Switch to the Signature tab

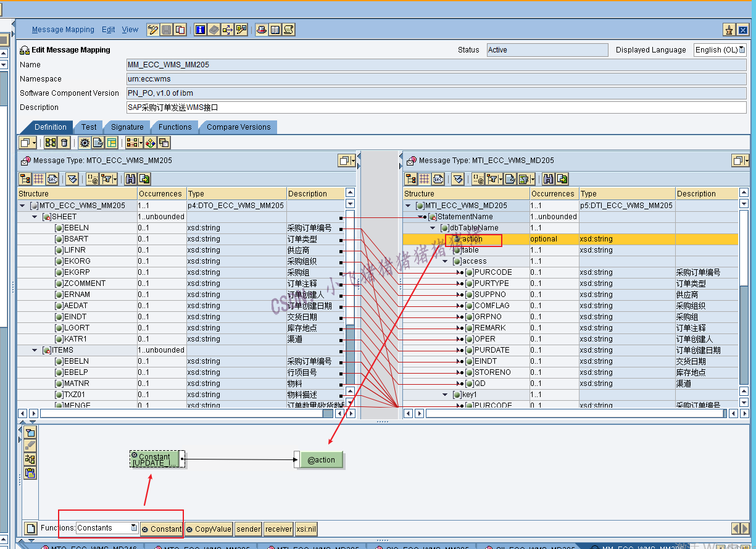(x=127, y=127)
